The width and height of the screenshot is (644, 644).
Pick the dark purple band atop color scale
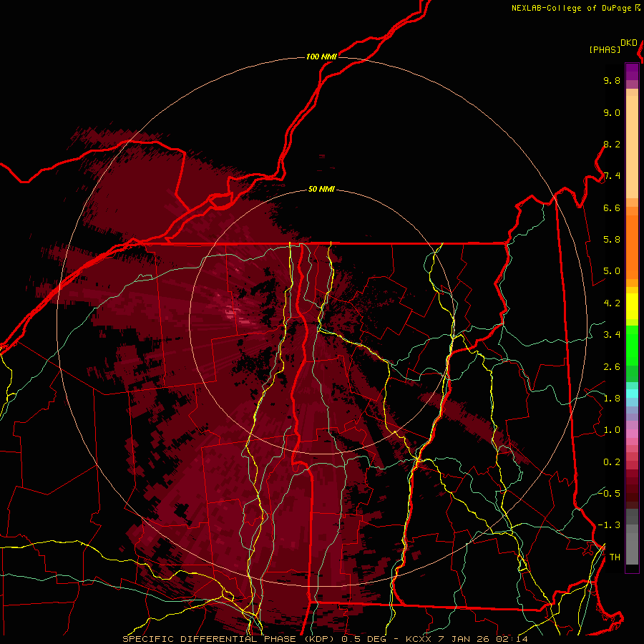coord(632,72)
